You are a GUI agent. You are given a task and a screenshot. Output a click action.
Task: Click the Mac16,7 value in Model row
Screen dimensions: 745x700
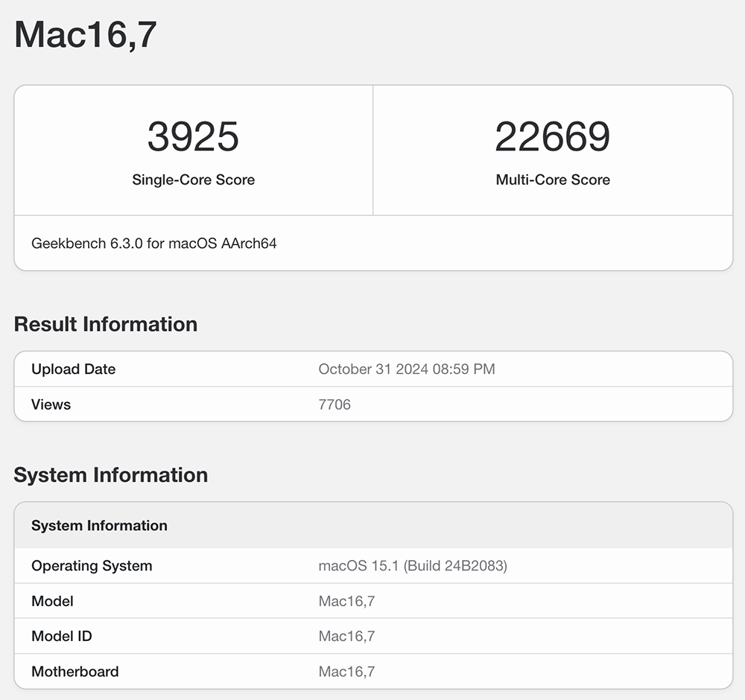346,601
